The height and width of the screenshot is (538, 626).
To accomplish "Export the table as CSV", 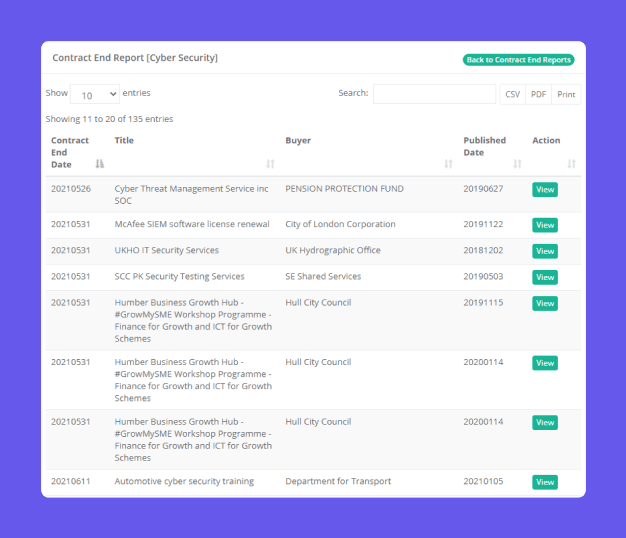I will [x=512, y=94].
